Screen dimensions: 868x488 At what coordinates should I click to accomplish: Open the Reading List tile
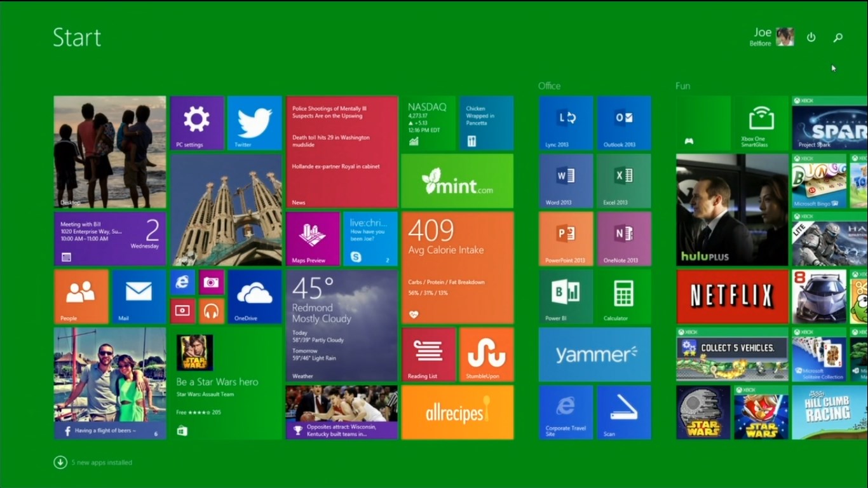tap(428, 355)
